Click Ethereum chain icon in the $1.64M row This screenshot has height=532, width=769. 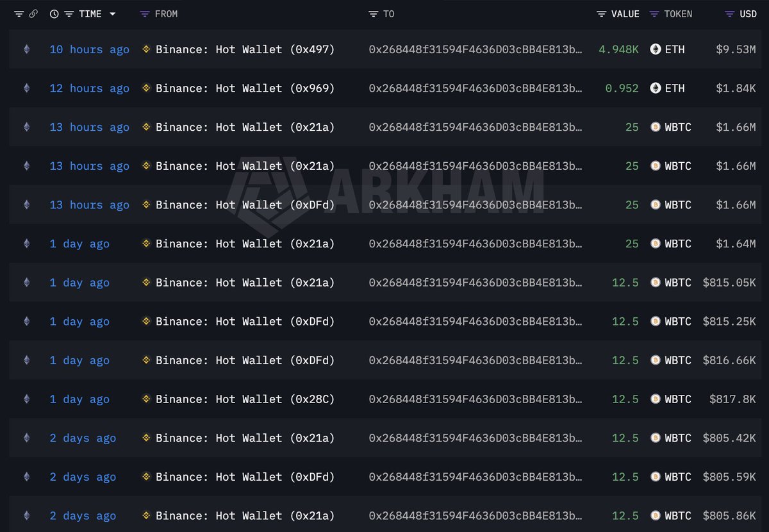(x=26, y=244)
